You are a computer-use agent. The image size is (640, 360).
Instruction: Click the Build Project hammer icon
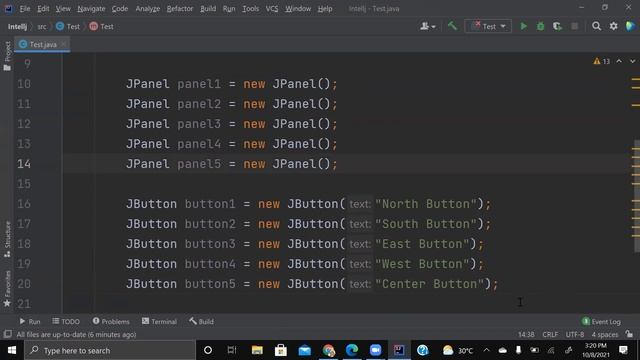click(x=452, y=26)
